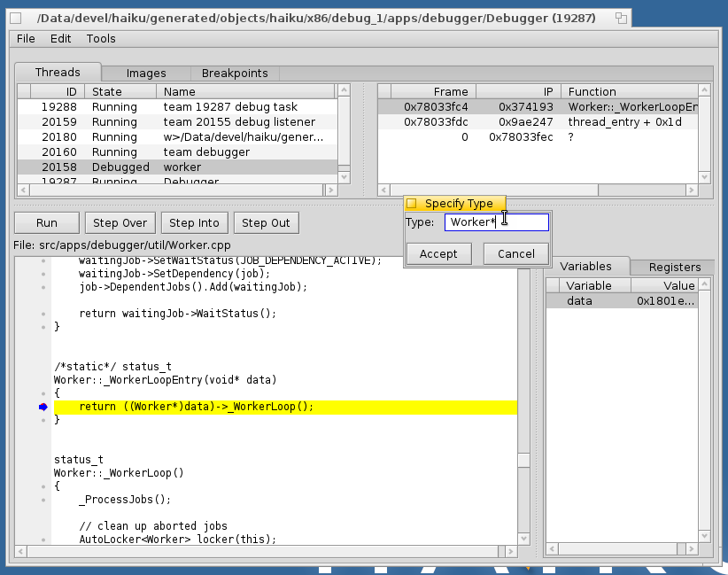Screen dimensions: 728x575
Task: Select the data variable row
Action: pyautogui.click(x=622, y=301)
